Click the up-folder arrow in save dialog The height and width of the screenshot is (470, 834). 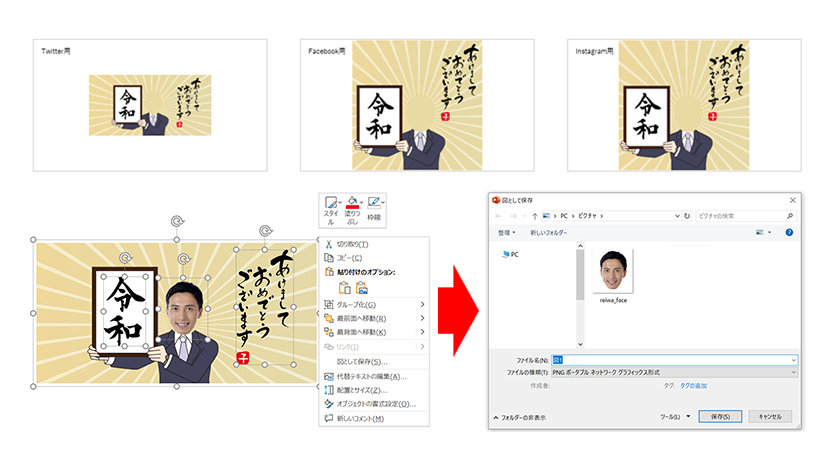(536, 215)
